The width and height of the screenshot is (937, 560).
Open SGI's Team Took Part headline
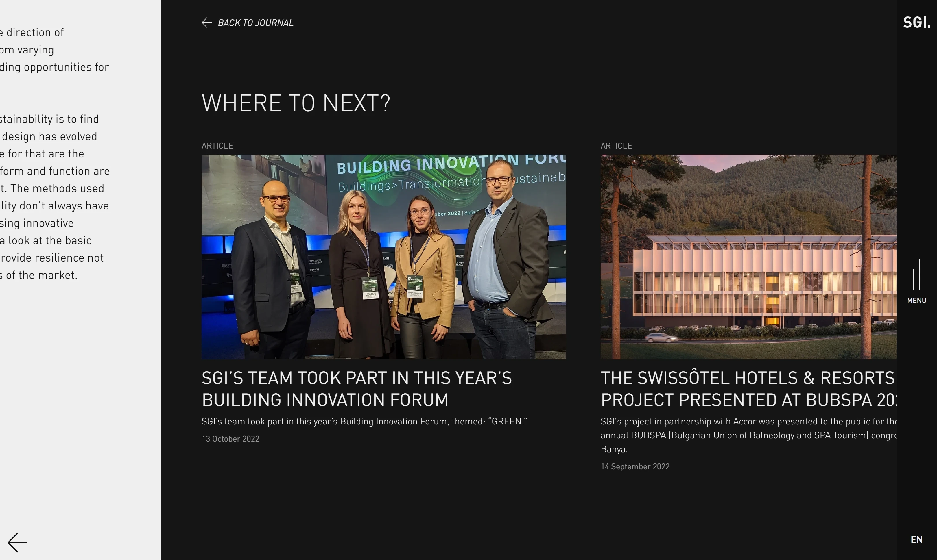(357, 389)
